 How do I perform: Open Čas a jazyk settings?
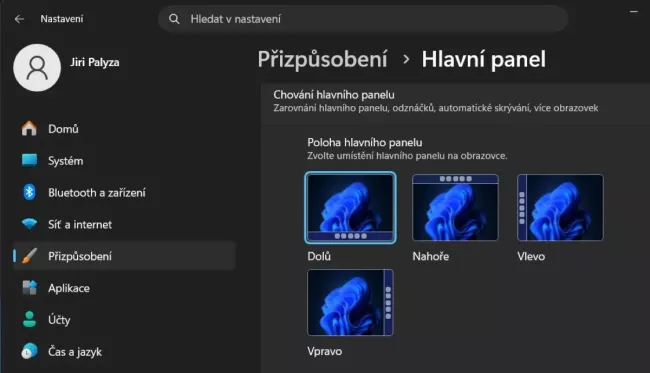pyautogui.click(x=124, y=352)
